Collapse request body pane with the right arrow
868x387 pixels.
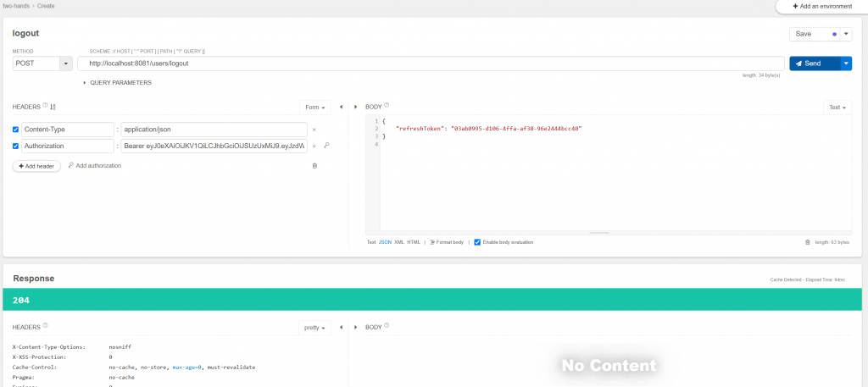pos(355,107)
